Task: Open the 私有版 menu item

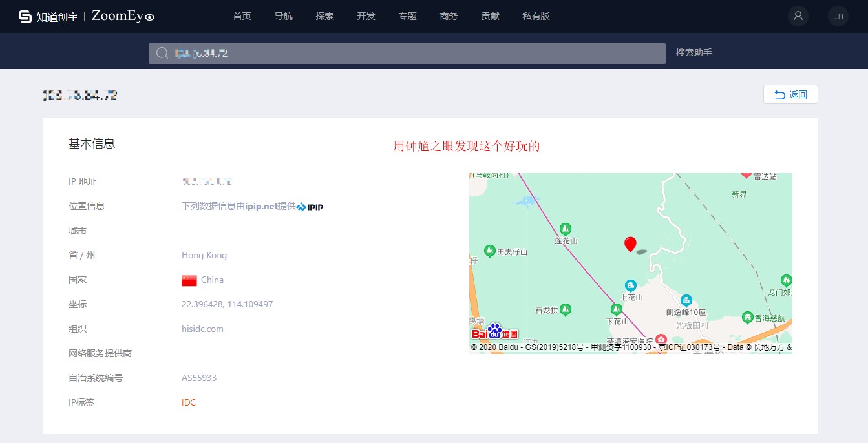Action: [x=536, y=16]
